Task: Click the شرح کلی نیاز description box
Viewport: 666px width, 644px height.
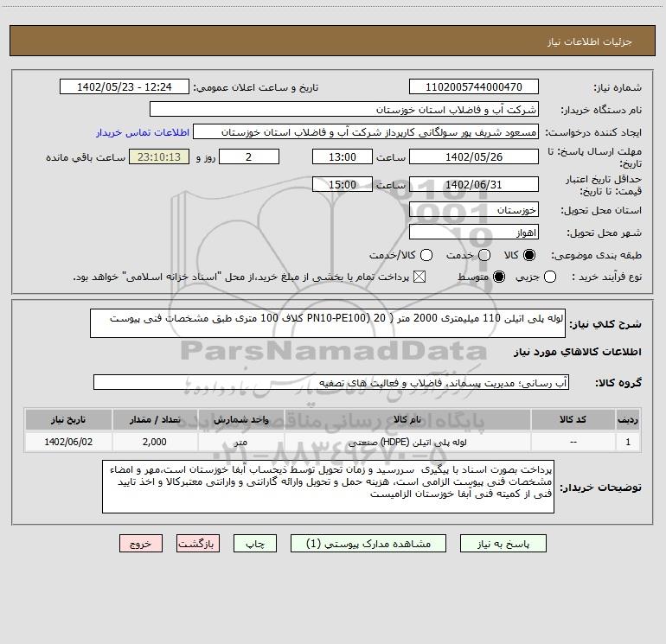Action: coord(328,323)
